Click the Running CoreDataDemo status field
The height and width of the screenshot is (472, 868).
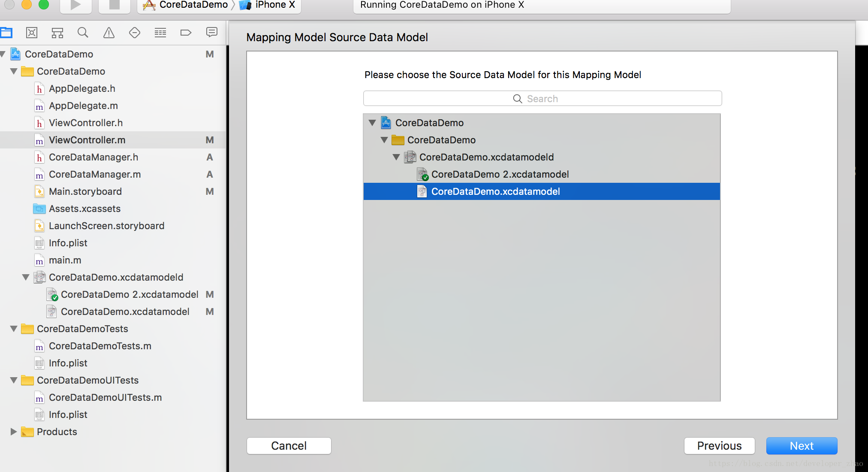point(542,6)
